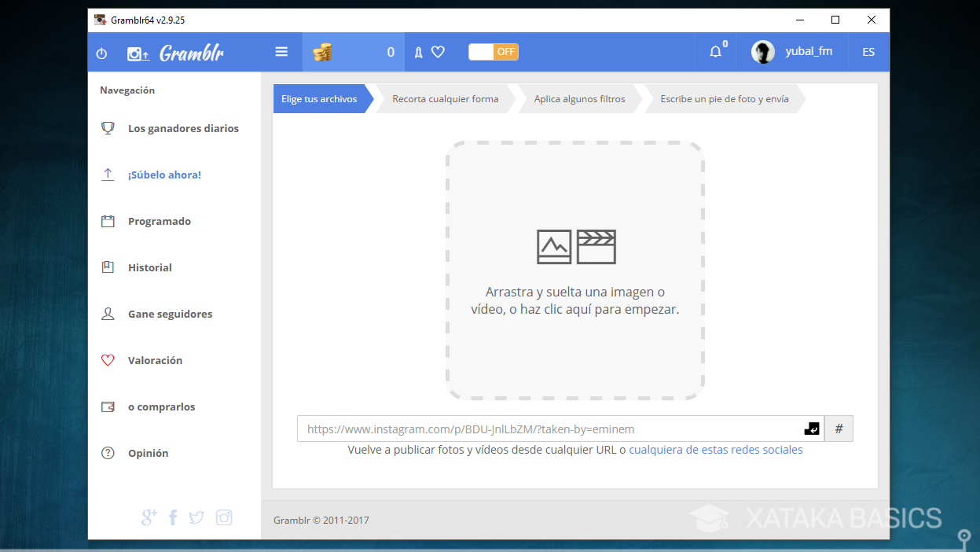Click the daily winners trophy icon

[x=107, y=127]
